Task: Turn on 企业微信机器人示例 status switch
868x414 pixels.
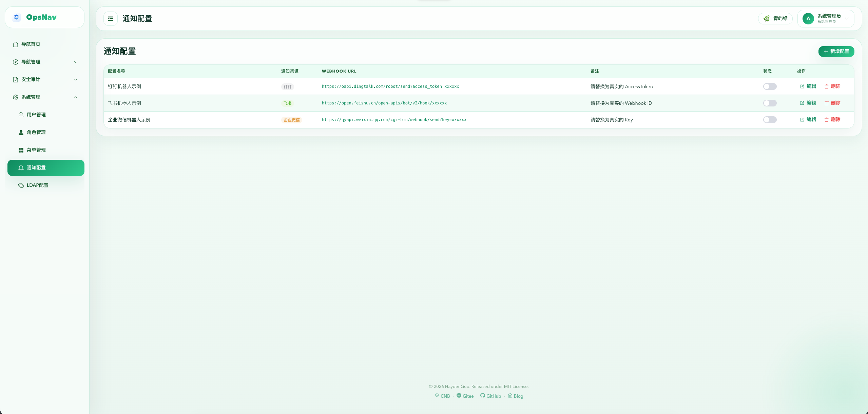Action: point(769,120)
